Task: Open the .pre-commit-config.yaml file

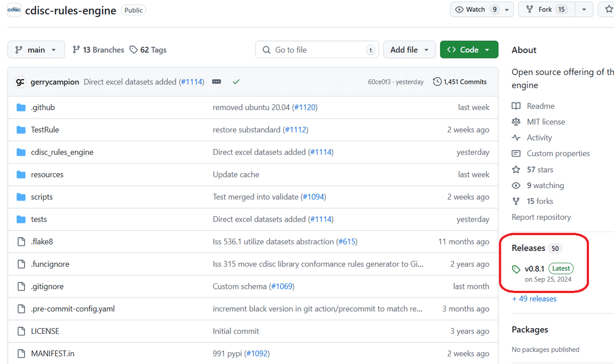Action: (73, 309)
